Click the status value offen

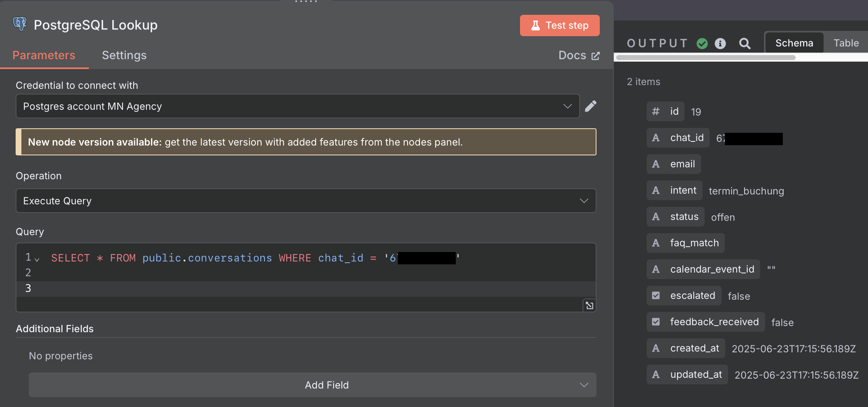(723, 217)
